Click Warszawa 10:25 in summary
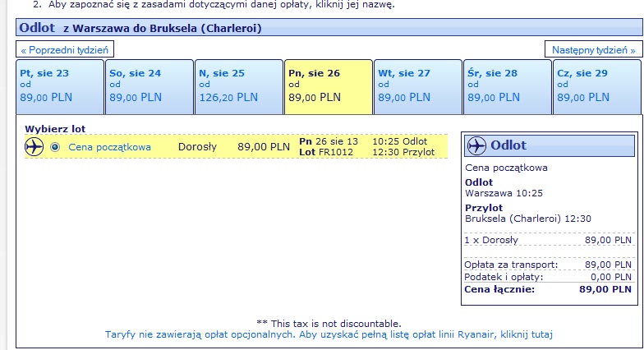The height and width of the screenshot is (350, 644). click(504, 193)
